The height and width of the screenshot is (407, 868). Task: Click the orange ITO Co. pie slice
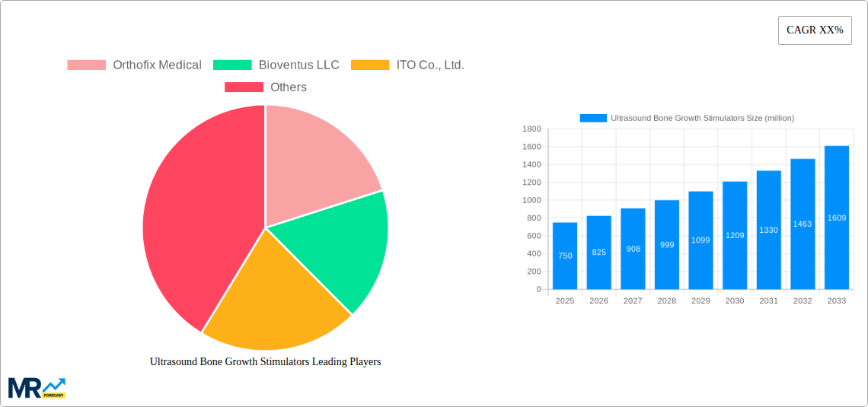pyautogui.click(x=274, y=304)
